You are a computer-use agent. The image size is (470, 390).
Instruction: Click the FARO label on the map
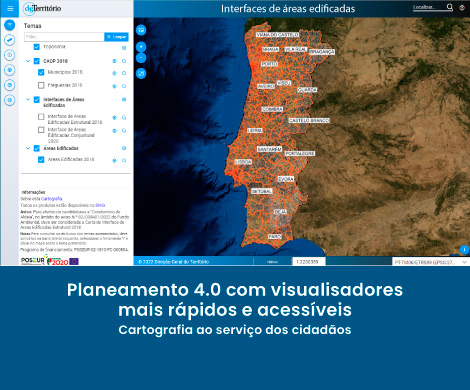click(x=275, y=236)
